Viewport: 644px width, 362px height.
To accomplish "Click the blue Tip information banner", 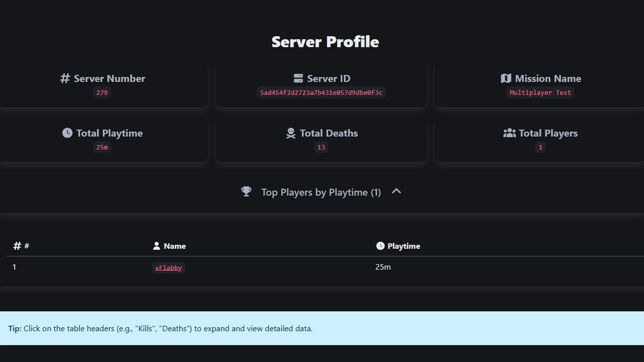I will pos(322,328).
